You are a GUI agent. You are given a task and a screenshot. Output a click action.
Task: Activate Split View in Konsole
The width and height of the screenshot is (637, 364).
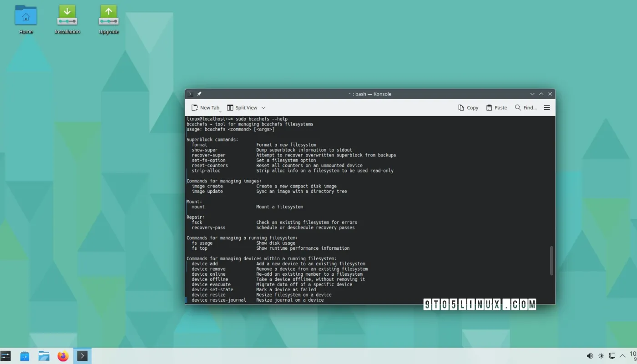243,107
